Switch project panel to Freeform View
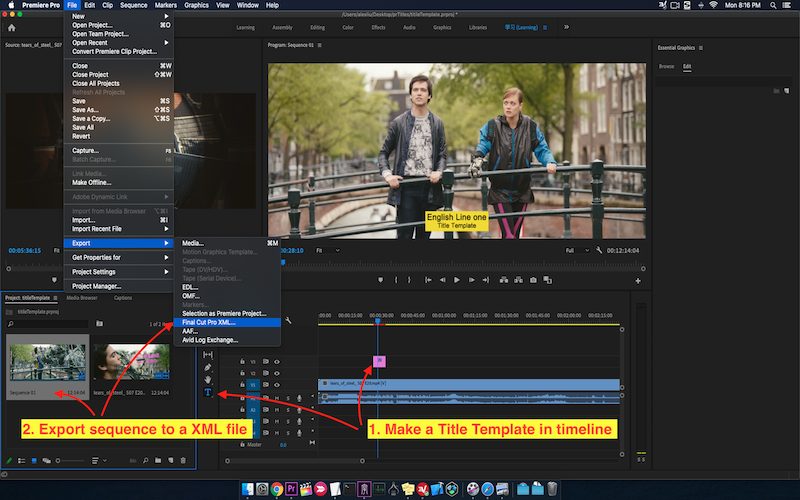This screenshot has height=500, width=800. (46, 461)
